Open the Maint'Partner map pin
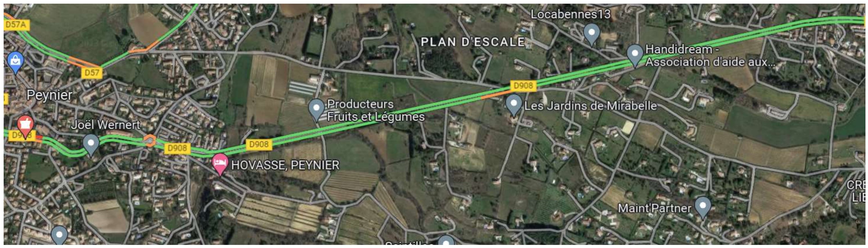The image size is (868, 248). [x=703, y=207]
